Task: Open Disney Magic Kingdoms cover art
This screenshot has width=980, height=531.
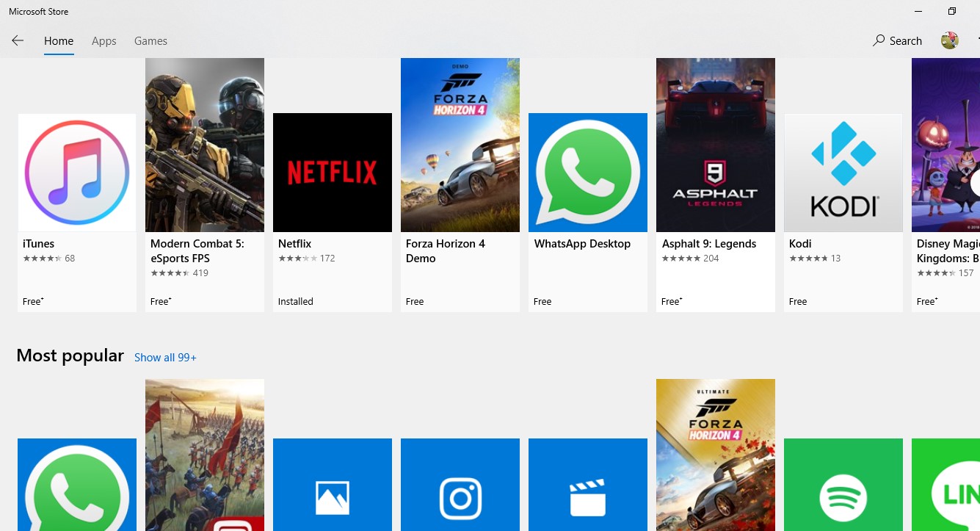Action: click(945, 145)
